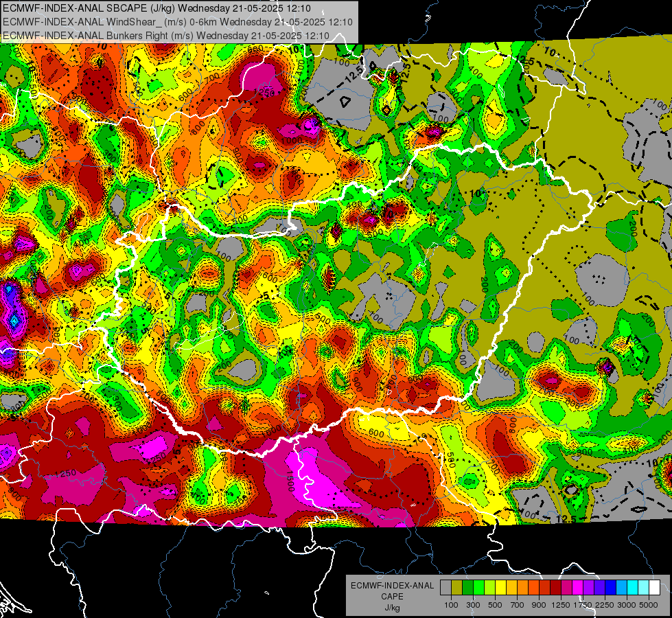The image size is (672, 618).
Task: Click the legend tick label '1750'
Action: point(583,605)
